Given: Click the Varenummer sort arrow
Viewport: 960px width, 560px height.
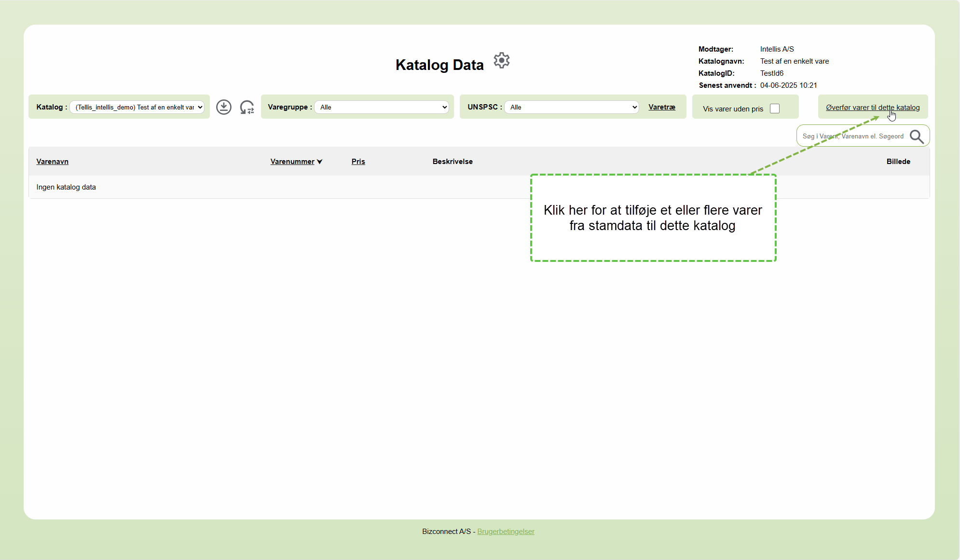Looking at the screenshot, I should [319, 162].
